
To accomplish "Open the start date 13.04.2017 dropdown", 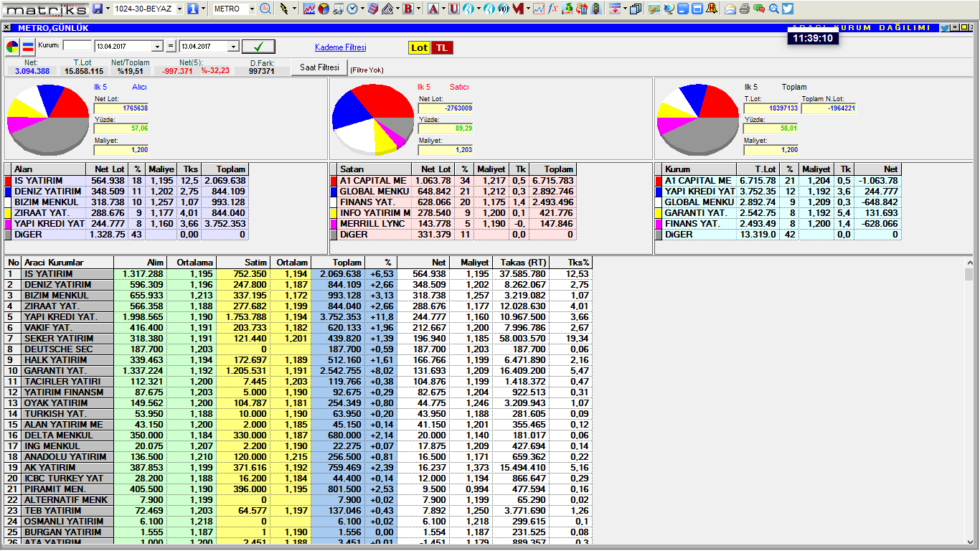I will (158, 47).
